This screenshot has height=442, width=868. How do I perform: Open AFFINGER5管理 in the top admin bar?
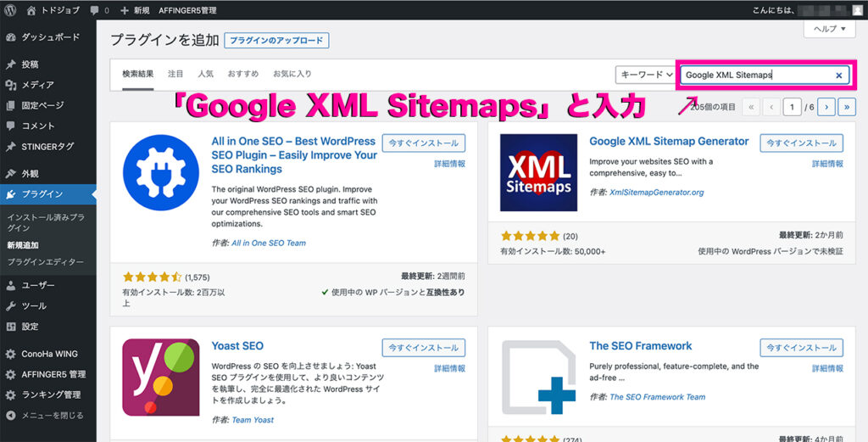tap(187, 10)
